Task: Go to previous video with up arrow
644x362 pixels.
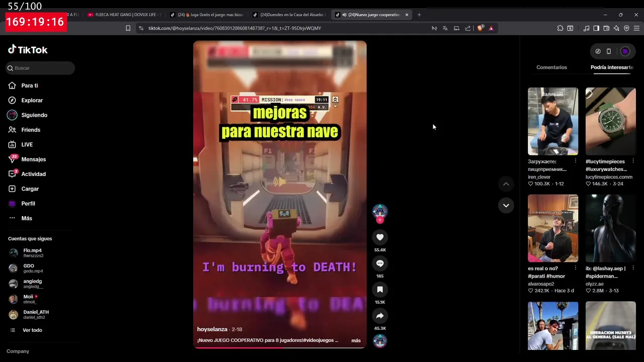Action: pyautogui.click(x=506, y=184)
